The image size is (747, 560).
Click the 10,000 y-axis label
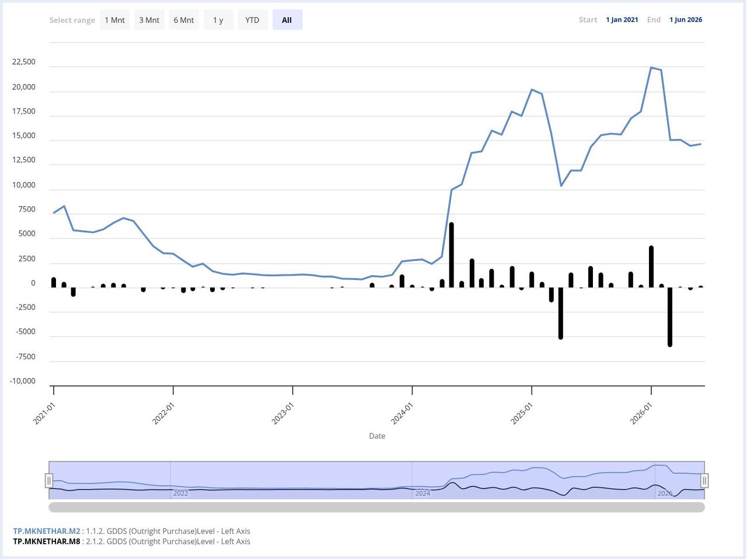click(24, 185)
